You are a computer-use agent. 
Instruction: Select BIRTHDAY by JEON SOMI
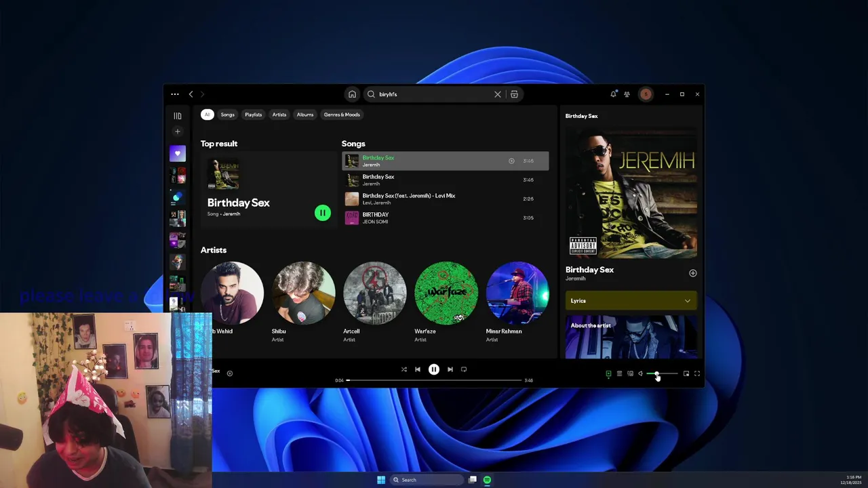[445, 218]
